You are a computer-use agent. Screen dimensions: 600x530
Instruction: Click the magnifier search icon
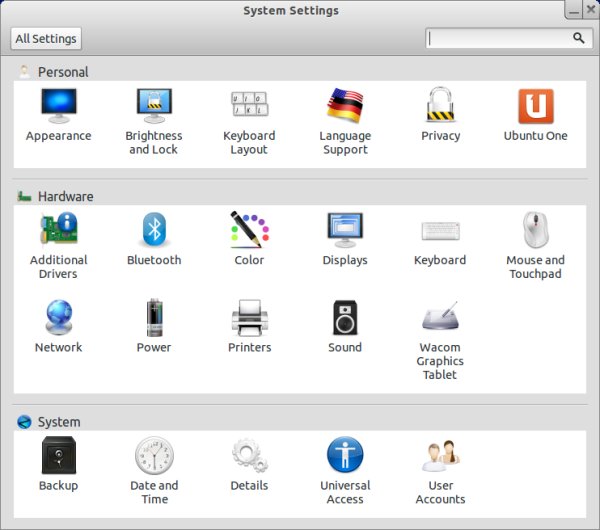579,38
